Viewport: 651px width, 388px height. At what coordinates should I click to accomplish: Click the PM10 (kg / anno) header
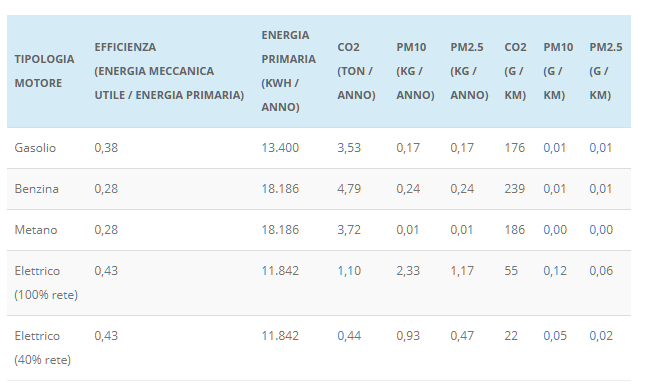pos(415,71)
